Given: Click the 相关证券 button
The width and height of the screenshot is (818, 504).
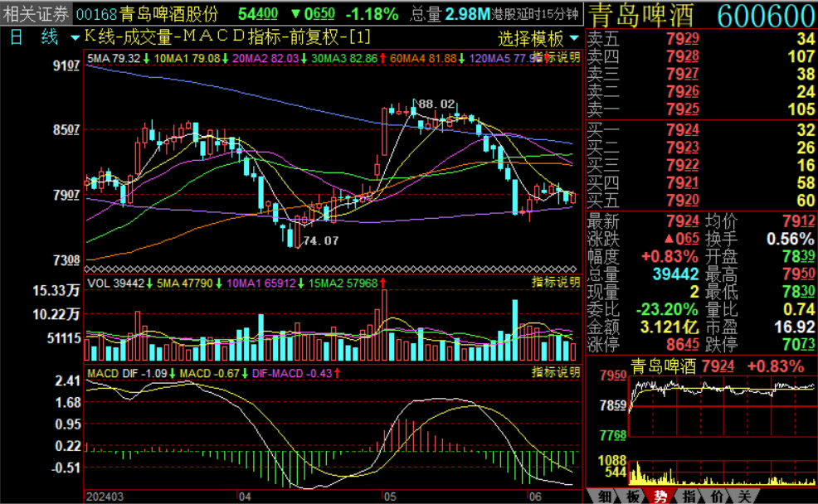Looking at the screenshot, I should click(37, 14).
